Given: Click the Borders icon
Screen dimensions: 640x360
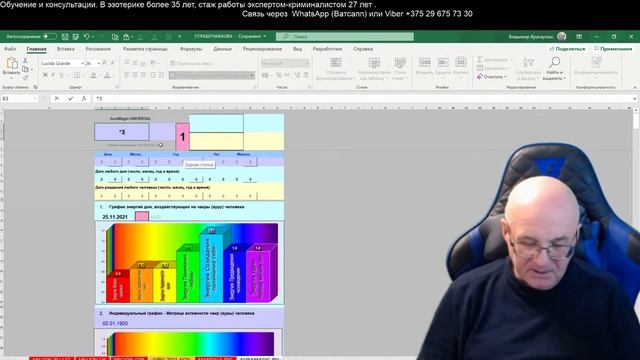Looking at the screenshot, I should coord(77,75).
